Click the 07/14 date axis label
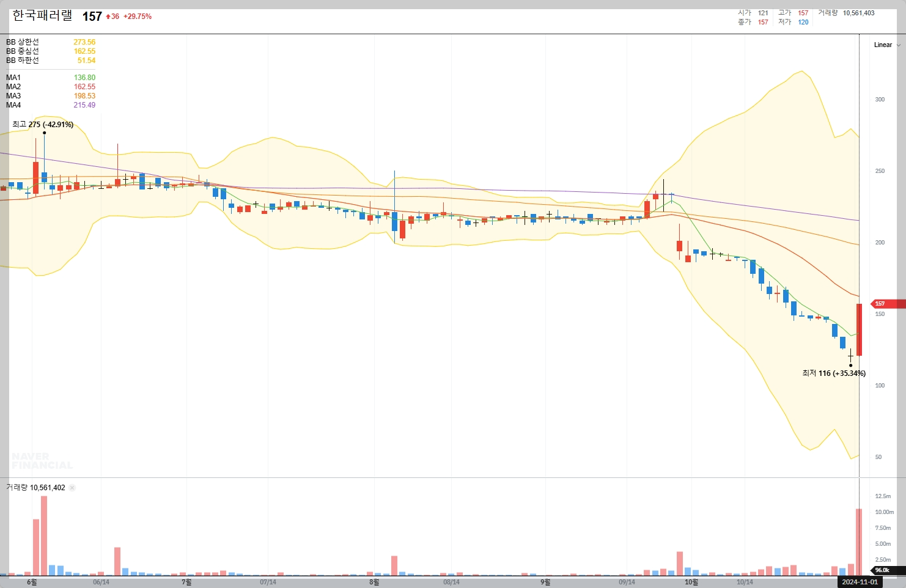Screen dimensions: 906x588 [x=268, y=582]
